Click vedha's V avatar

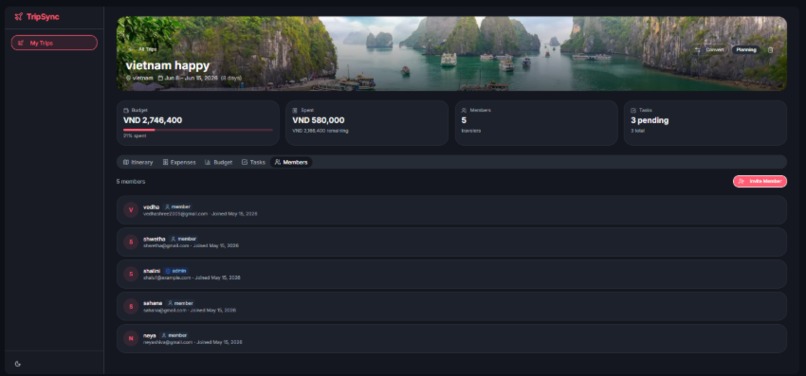[x=131, y=210]
